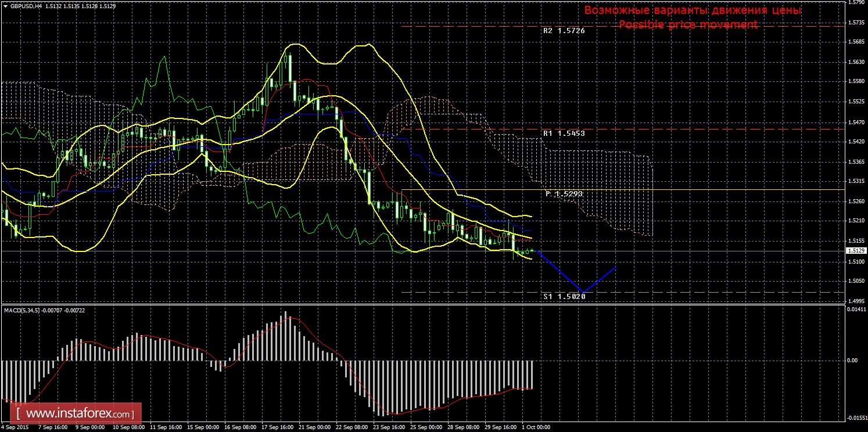Select the S1 1.5020 support label
The height and width of the screenshot is (432, 868).
(x=564, y=296)
